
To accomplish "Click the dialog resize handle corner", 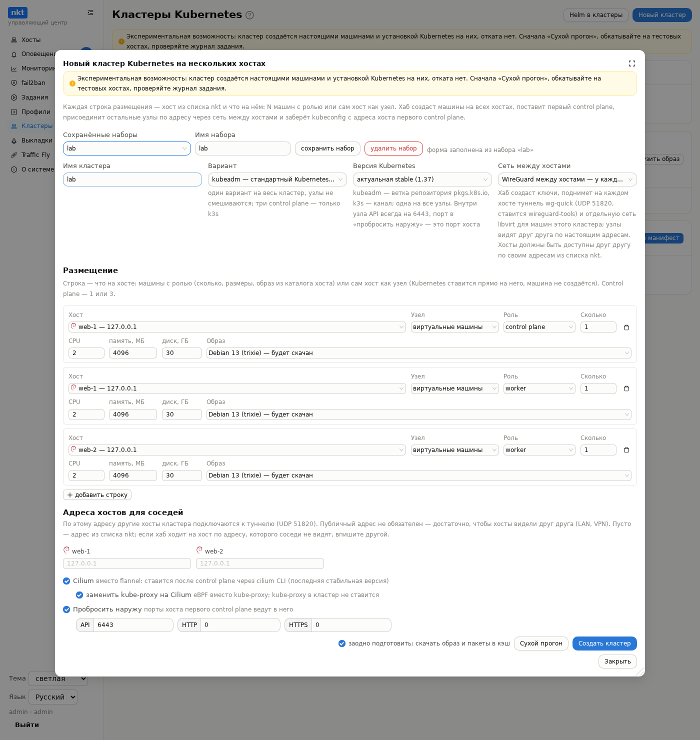I will pos(640,671).
